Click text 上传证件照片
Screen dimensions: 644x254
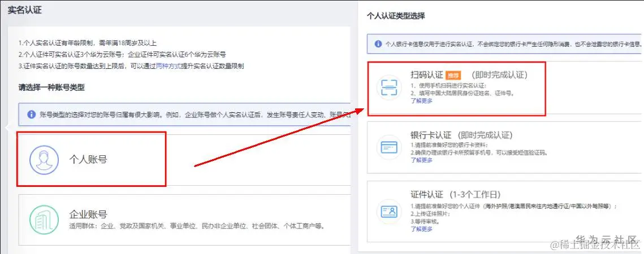point(429,214)
